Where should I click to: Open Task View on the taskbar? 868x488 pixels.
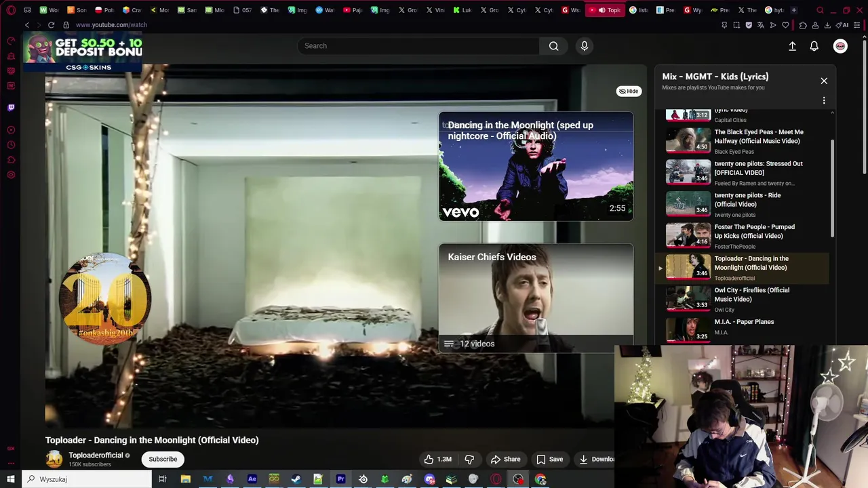(163, 479)
